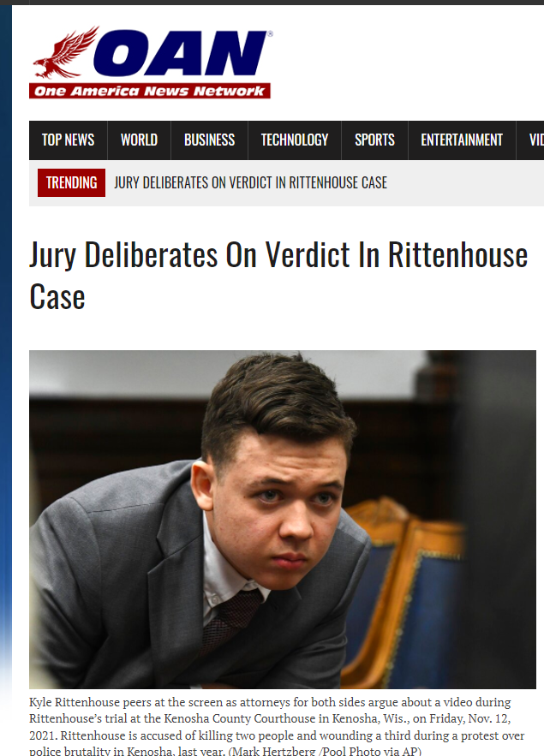Navigate to the Sports section
Viewport: 544px width, 756px height.
(x=374, y=140)
